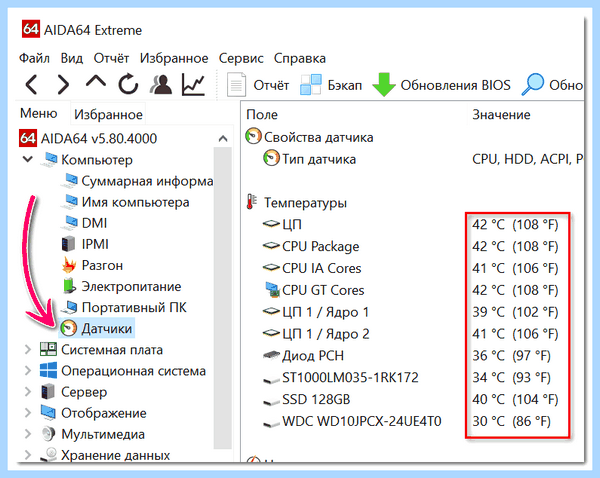Screen dimensions: 600x478
Task: Click the tree scrollbar up arrow
Action: click(223, 138)
